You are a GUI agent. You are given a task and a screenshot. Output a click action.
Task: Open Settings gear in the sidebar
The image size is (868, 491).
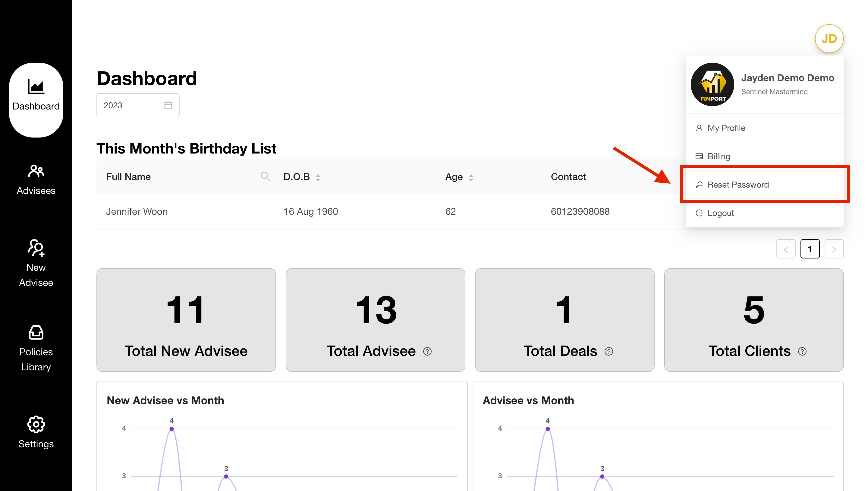(x=36, y=432)
